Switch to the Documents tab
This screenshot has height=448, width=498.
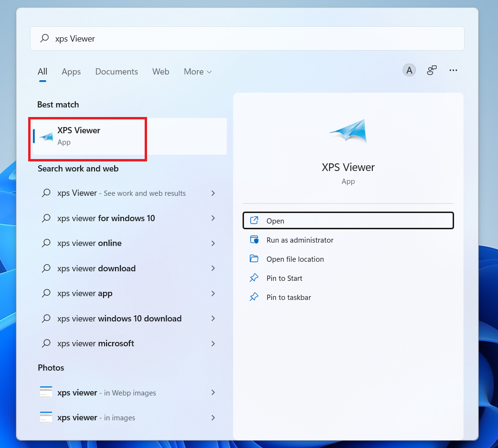click(117, 72)
